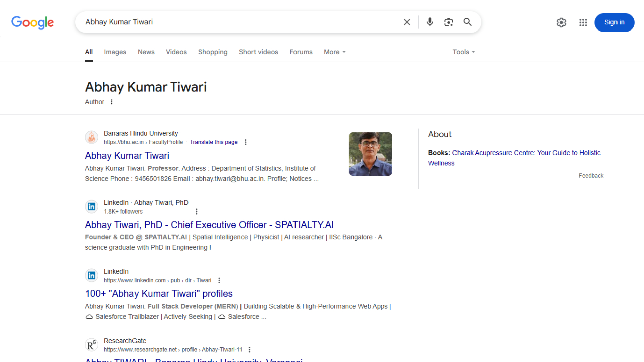
Task: Click the Google logo
Action: 33,22
